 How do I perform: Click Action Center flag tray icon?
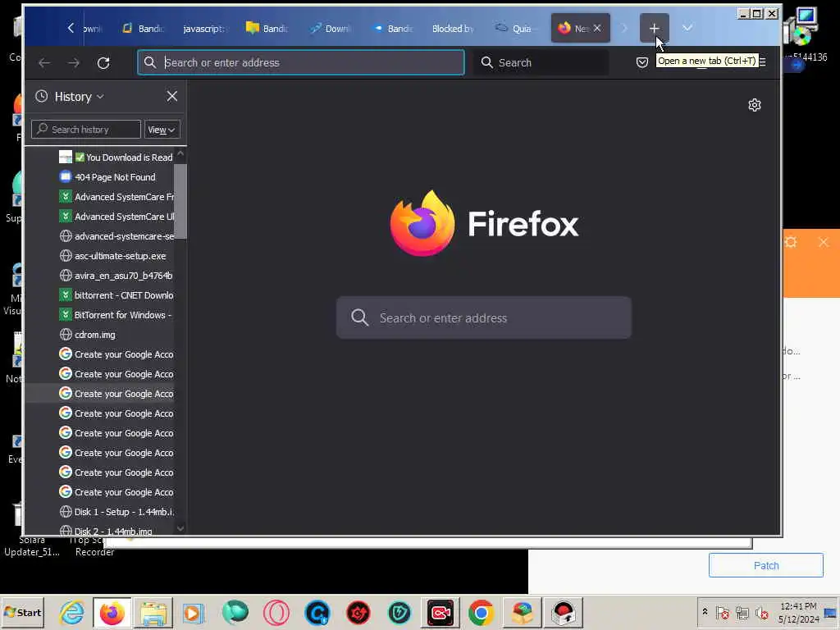tap(722, 612)
